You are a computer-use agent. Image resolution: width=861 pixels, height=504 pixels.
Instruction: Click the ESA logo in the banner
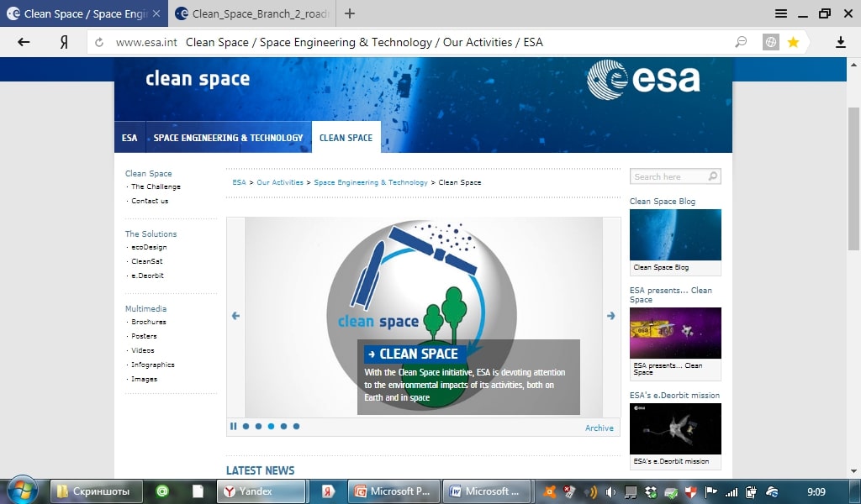[x=643, y=80]
